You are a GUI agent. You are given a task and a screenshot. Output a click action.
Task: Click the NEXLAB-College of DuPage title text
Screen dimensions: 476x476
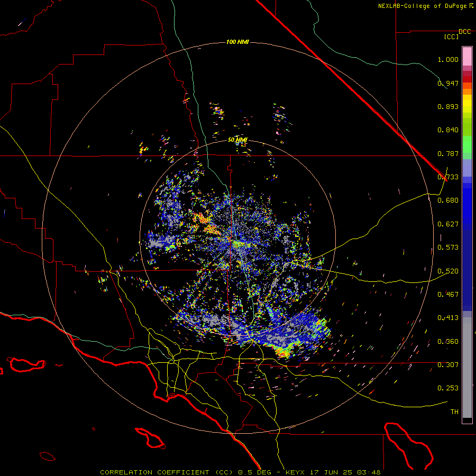(x=422, y=6)
